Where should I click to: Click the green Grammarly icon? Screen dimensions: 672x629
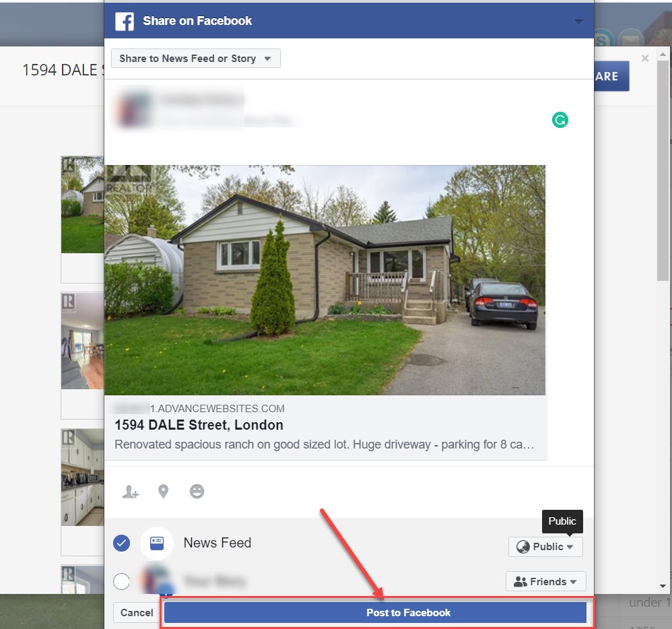click(x=560, y=120)
